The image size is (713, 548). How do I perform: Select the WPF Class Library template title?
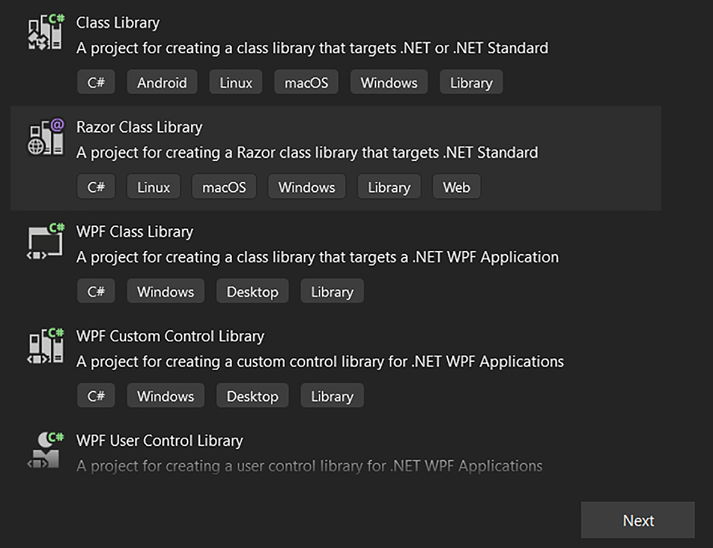pos(135,232)
